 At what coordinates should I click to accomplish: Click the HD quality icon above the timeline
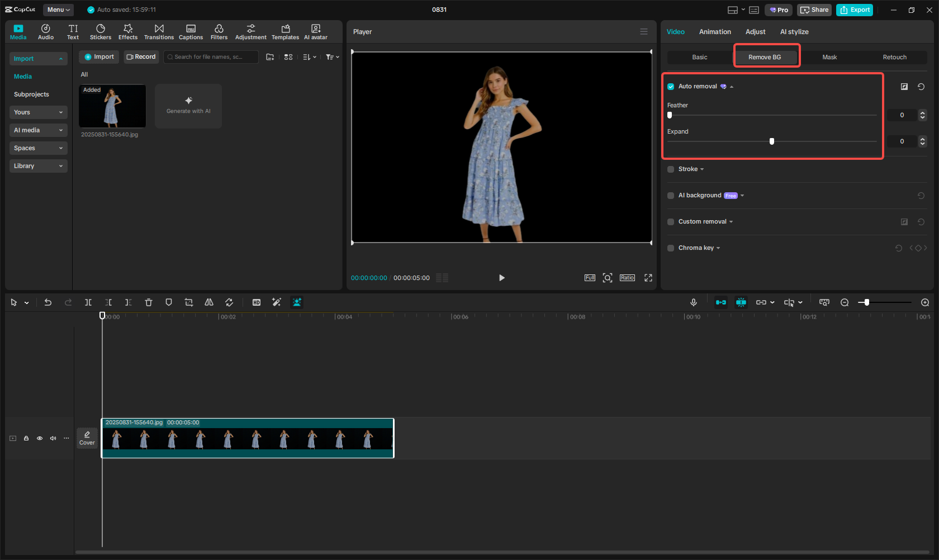[256, 302]
